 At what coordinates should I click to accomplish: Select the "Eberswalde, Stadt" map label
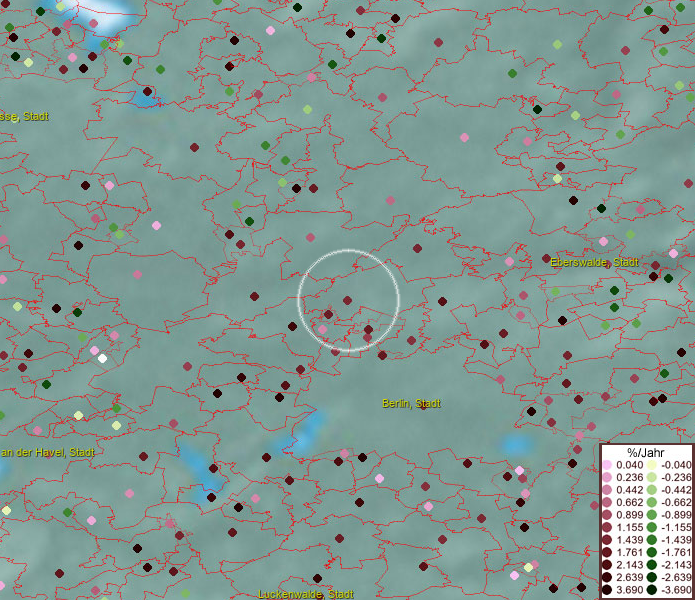(x=594, y=262)
